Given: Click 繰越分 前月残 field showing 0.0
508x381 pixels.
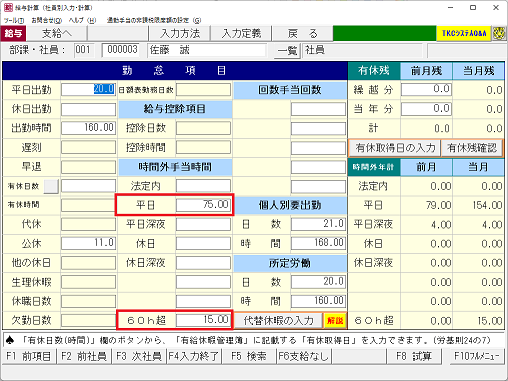Looking at the screenshot, I should [426, 90].
